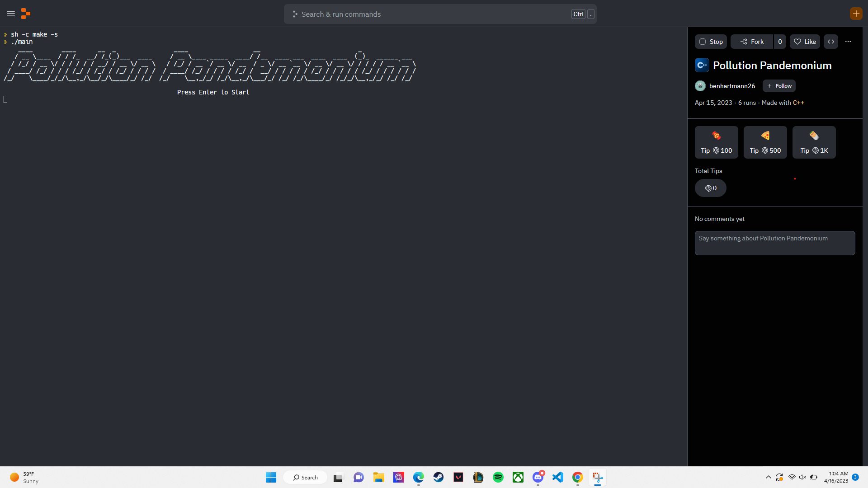Click the fork count 0 badge

point(780,42)
